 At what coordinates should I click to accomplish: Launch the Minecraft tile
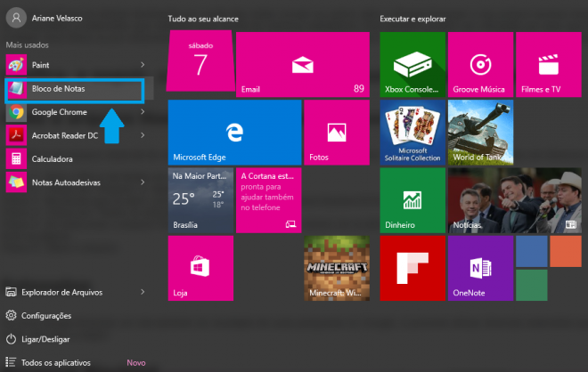click(x=337, y=268)
